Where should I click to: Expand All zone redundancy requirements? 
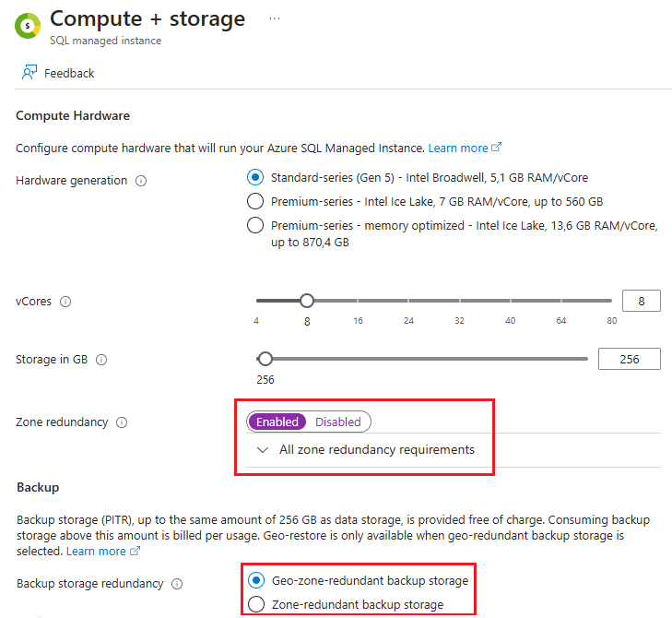(366, 450)
